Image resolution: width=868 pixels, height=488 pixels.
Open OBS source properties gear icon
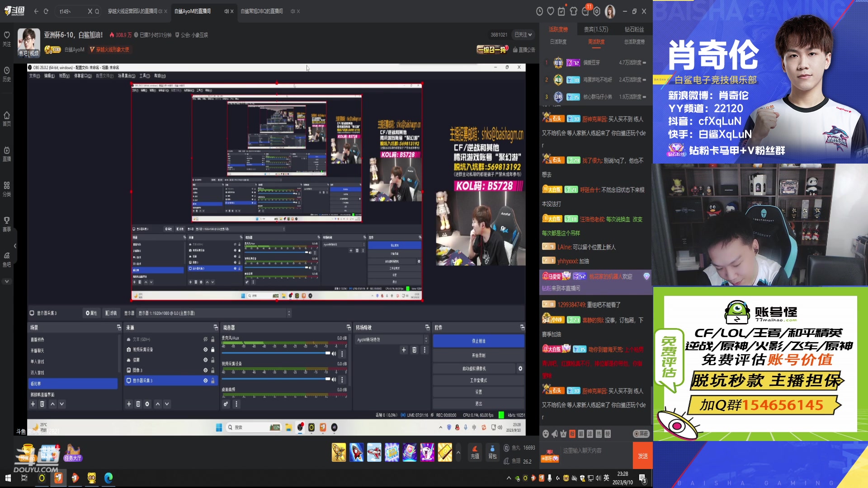(147, 404)
